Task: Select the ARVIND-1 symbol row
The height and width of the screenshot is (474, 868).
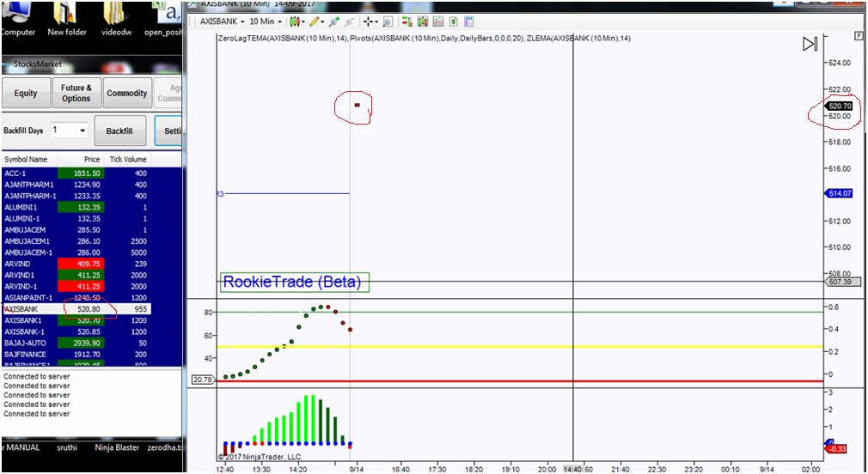Action: (x=76, y=287)
